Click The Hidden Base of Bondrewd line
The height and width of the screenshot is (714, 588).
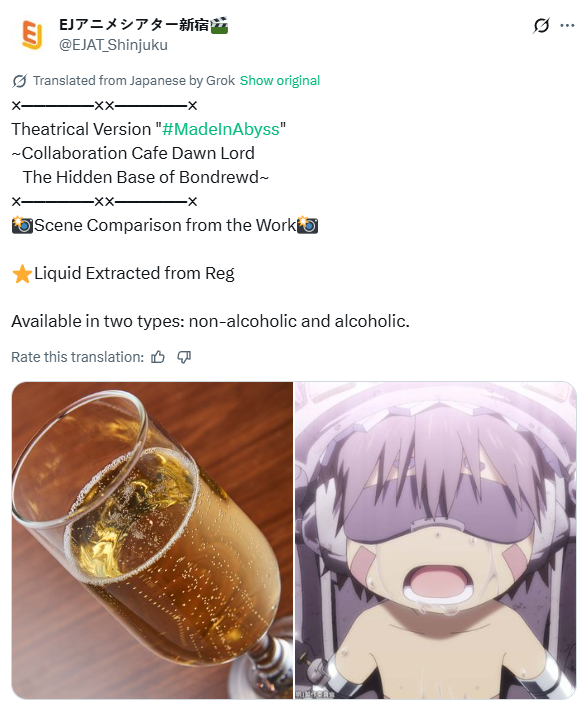146,177
